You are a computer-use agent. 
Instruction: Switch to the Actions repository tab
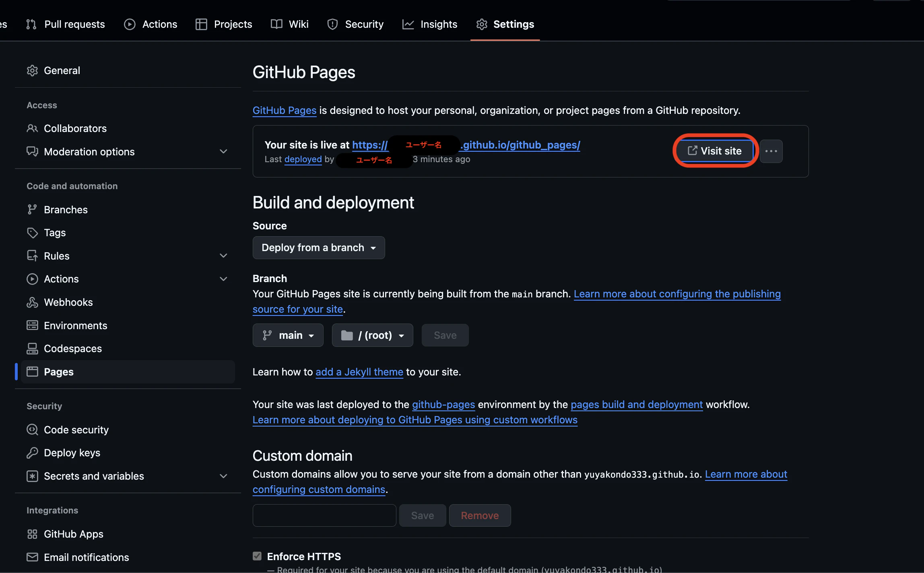click(151, 24)
